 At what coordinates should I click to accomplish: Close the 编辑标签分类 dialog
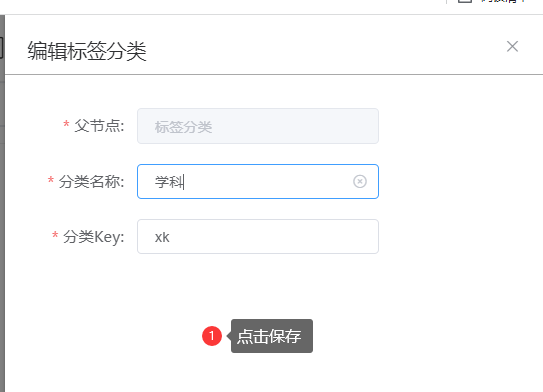(x=512, y=46)
